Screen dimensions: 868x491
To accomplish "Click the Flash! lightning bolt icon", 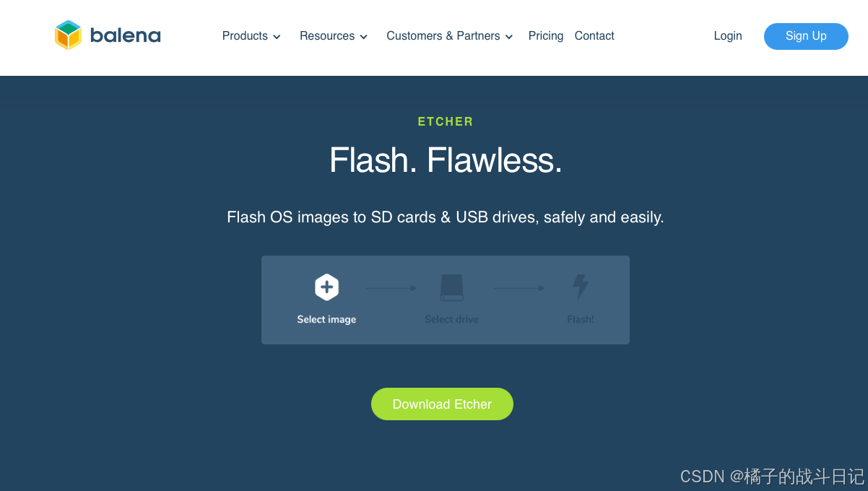I will click(581, 287).
